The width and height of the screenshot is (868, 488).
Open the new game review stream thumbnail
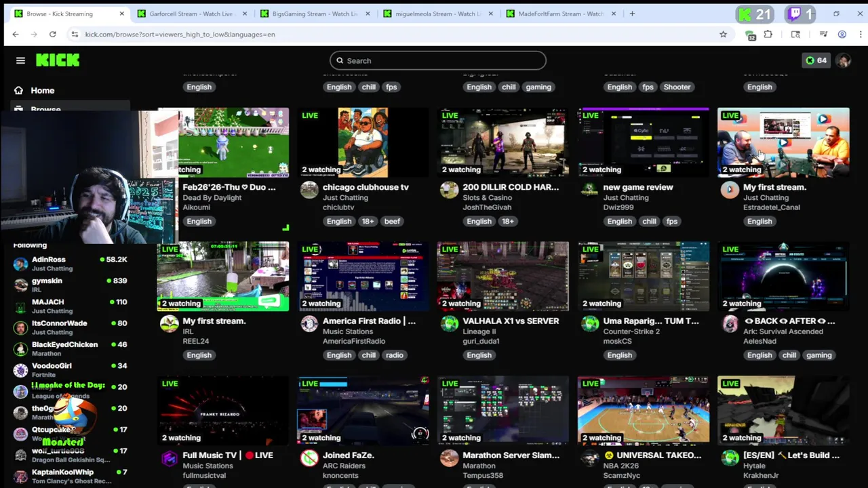[x=644, y=142]
